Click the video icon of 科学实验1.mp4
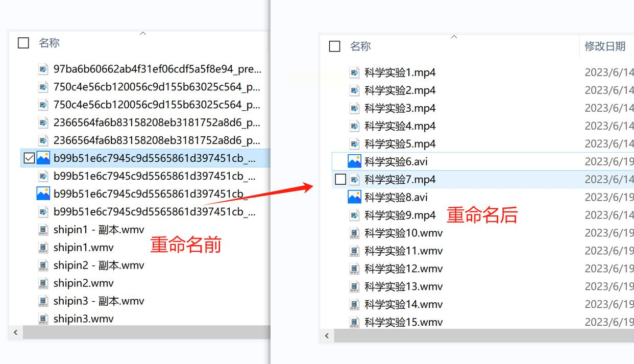This screenshot has height=364, width=634. [x=354, y=72]
